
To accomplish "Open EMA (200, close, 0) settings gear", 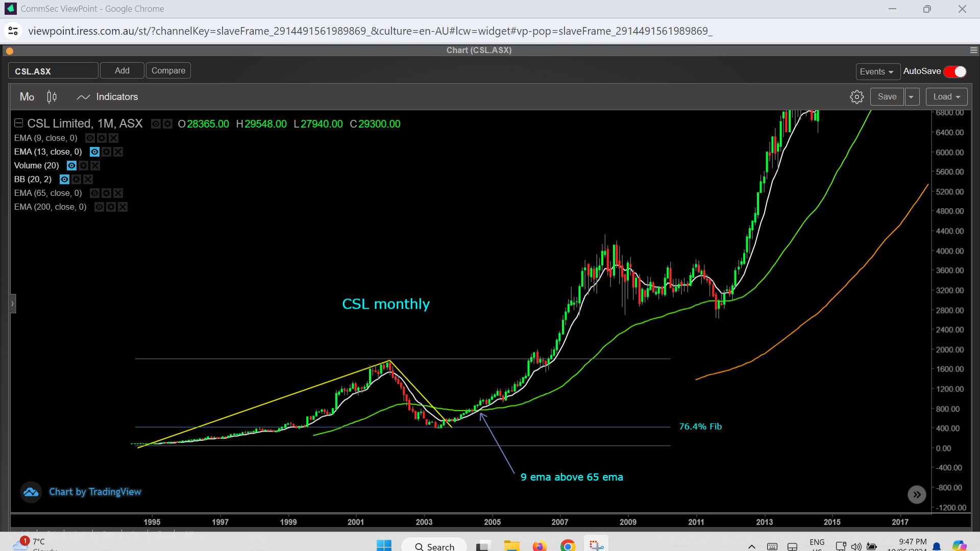I will pos(111,207).
